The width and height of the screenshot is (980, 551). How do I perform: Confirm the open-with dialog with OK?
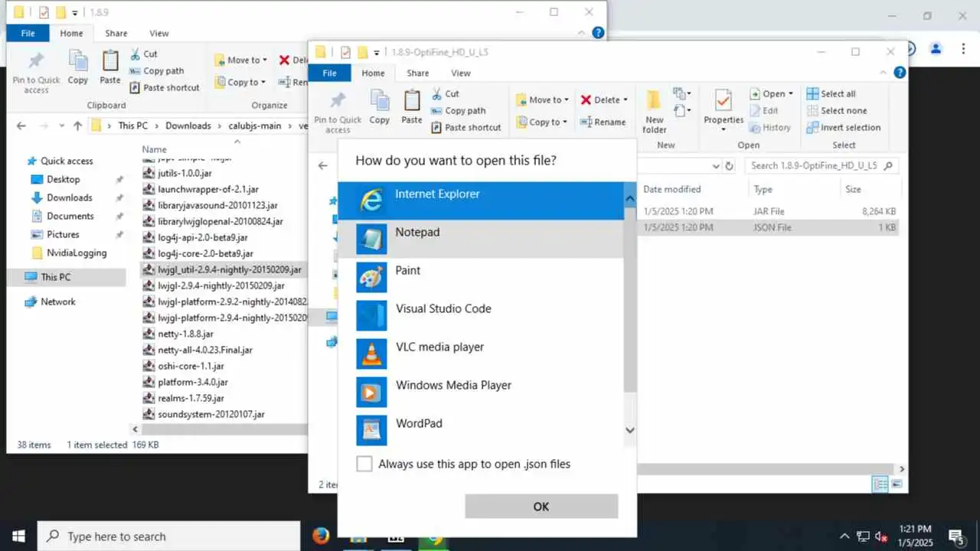[541, 507]
